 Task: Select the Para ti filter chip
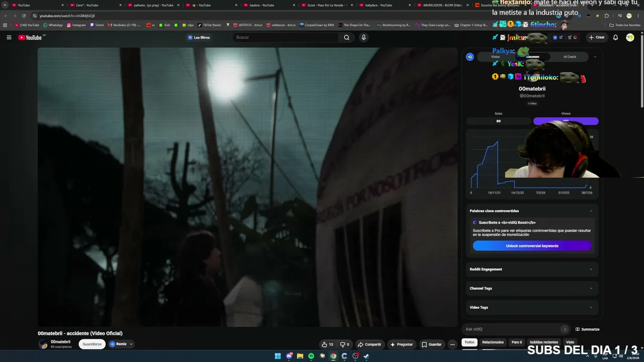[x=517, y=342]
